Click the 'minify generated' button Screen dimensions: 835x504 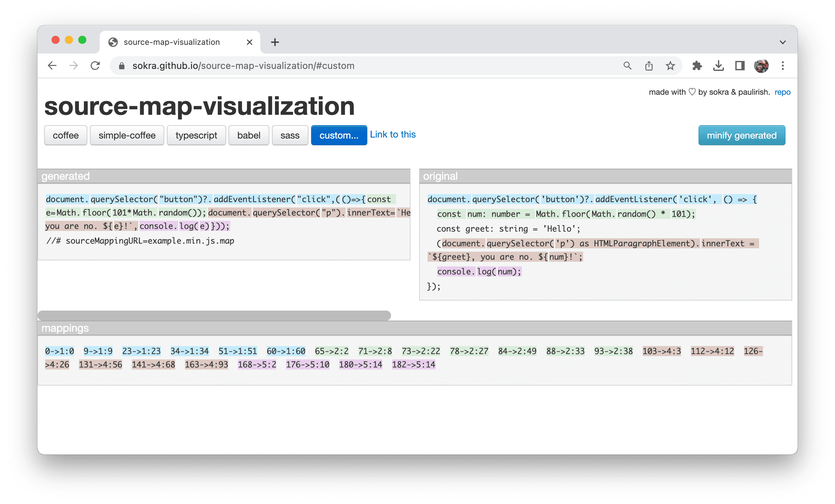[x=741, y=135]
